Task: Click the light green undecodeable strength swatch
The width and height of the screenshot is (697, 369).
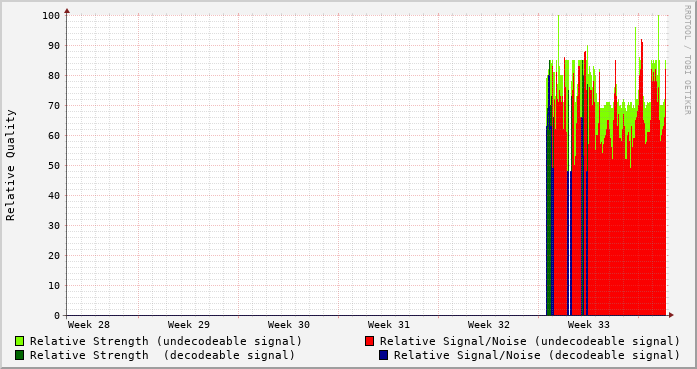Action: tap(20, 341)
